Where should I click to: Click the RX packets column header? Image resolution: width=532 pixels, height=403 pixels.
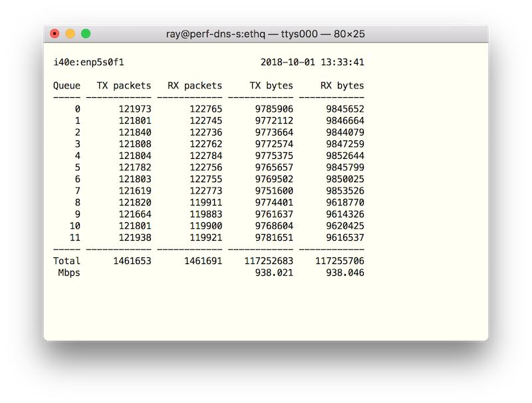click(195, 86)
